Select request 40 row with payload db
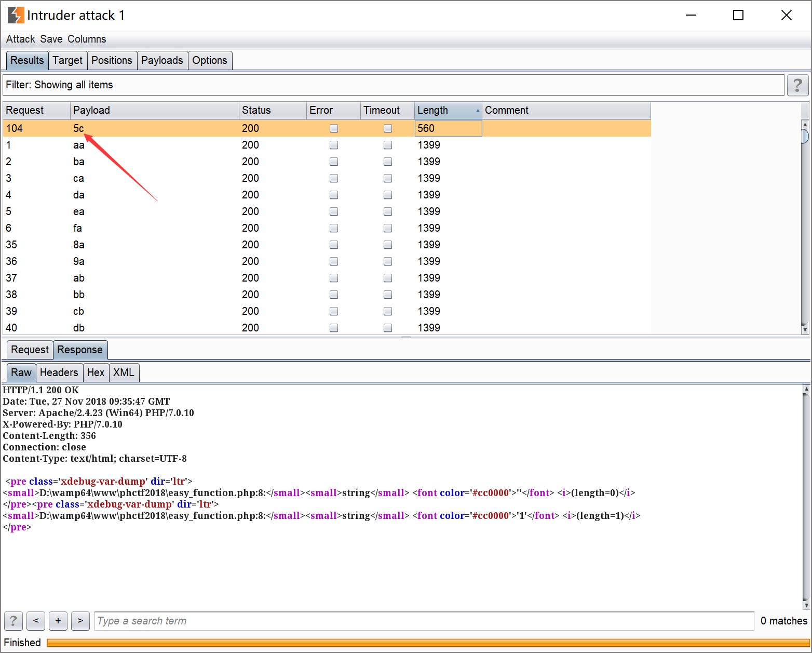 [x=327, y=328]
